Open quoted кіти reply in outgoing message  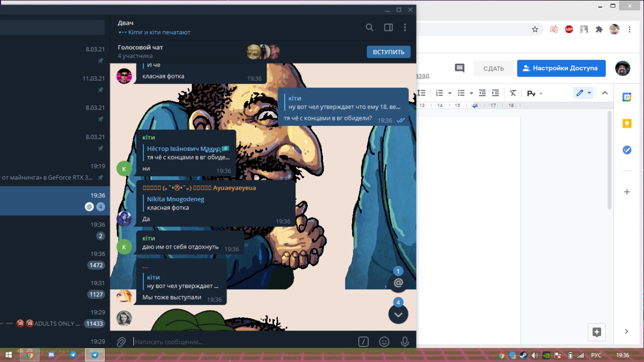(344, 102)
